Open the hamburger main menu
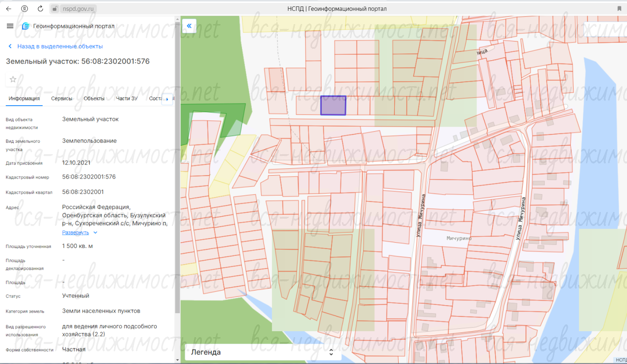 coord(10,26)
